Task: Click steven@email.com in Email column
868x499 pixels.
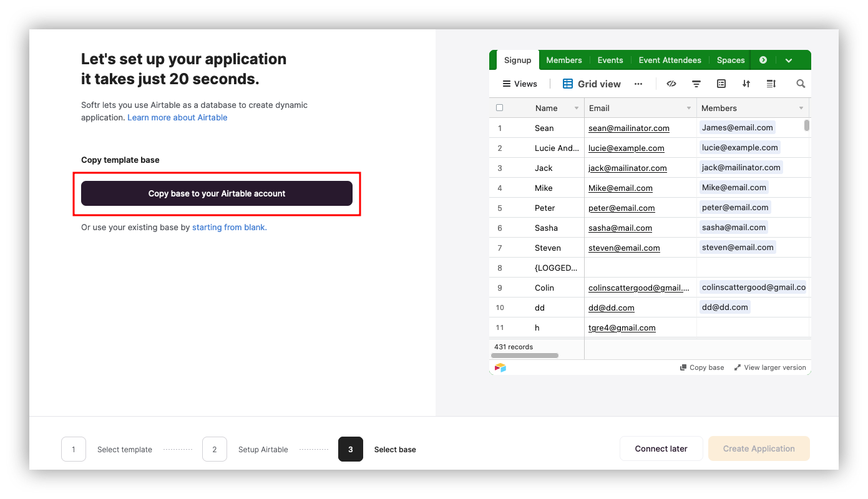Action: [x=624, y=248]
